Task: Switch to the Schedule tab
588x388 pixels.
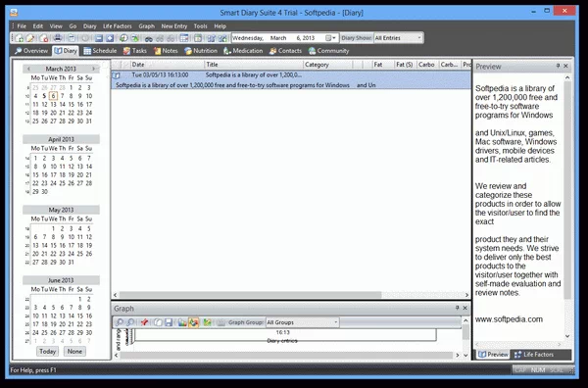Action: (x=100, y=51)
